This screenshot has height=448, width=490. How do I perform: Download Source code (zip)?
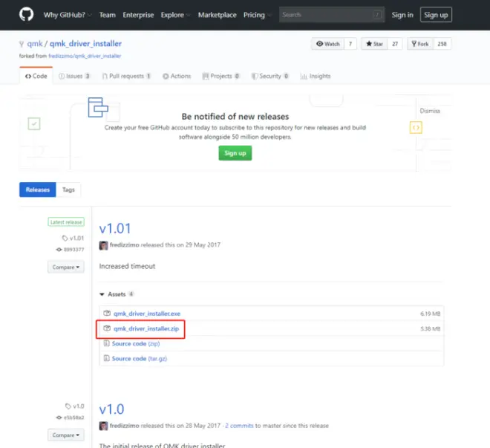point(136,343)
